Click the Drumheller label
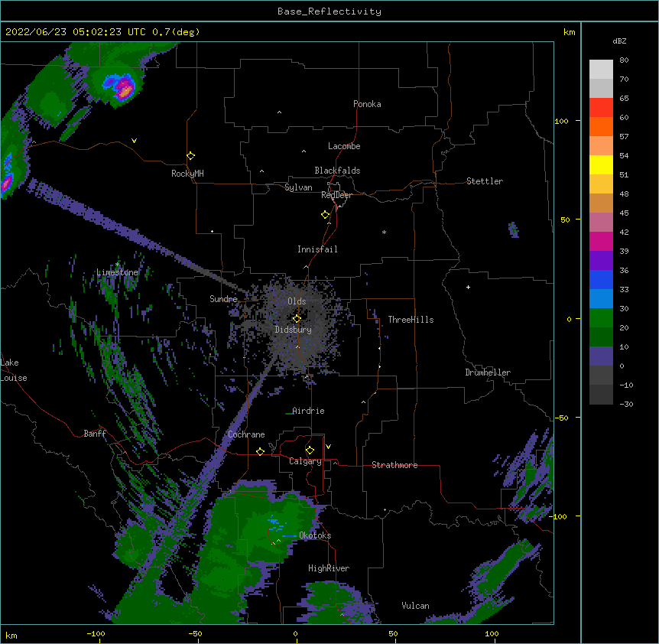This screenshot has height=644, width=659. coord(488,372)
